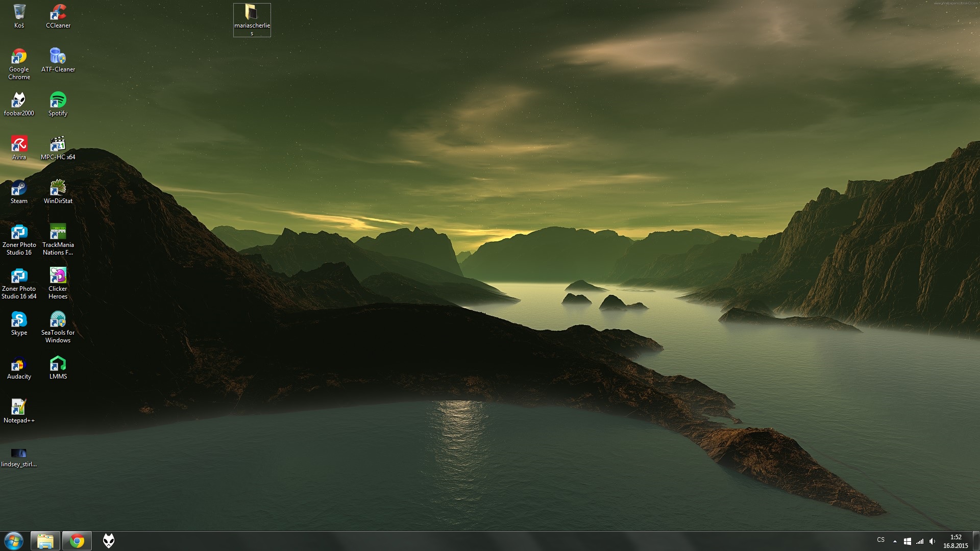Image resolution: width=980 pixels, height=551 pixels.
Task: Select the Steam desktop shortcut
Action: (x=19, y=188)
